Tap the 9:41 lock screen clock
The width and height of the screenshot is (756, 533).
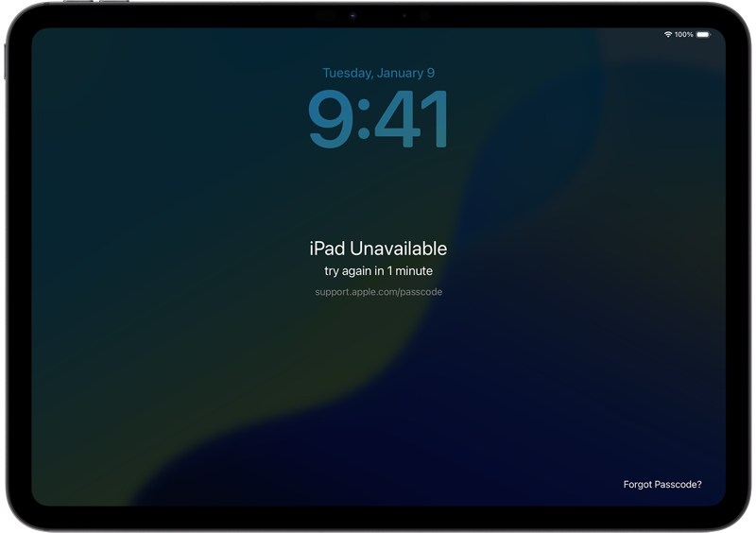point(379,119)
